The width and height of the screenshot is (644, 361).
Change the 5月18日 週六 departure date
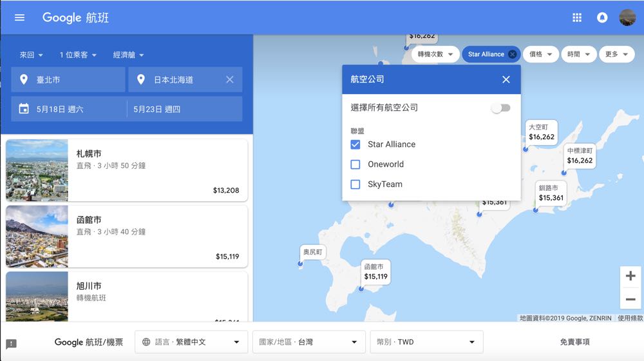[69, 109]
